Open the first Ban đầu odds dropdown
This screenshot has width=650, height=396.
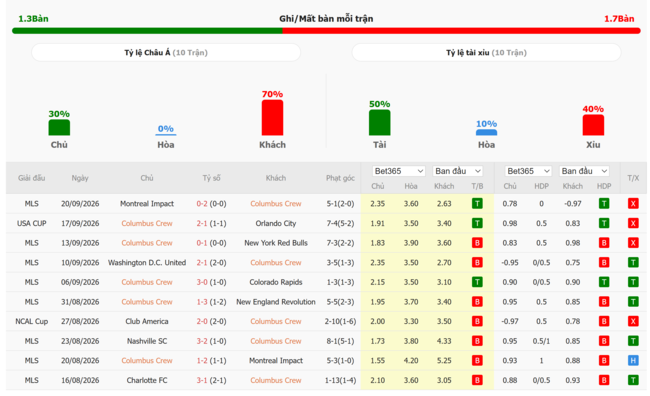click(458, 171)
